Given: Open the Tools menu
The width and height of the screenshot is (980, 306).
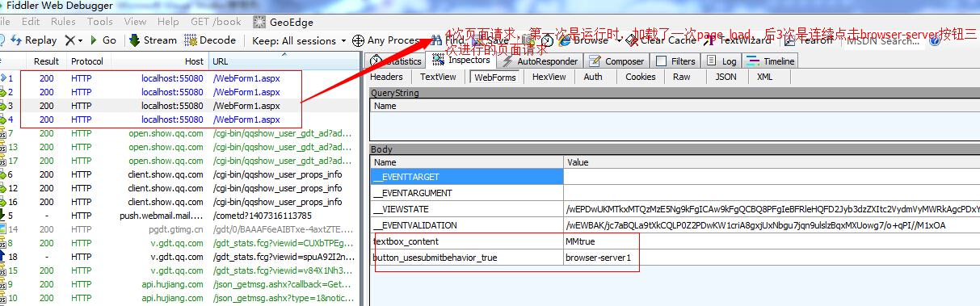Looking at the screenshot, I should [x=100, y=22].
